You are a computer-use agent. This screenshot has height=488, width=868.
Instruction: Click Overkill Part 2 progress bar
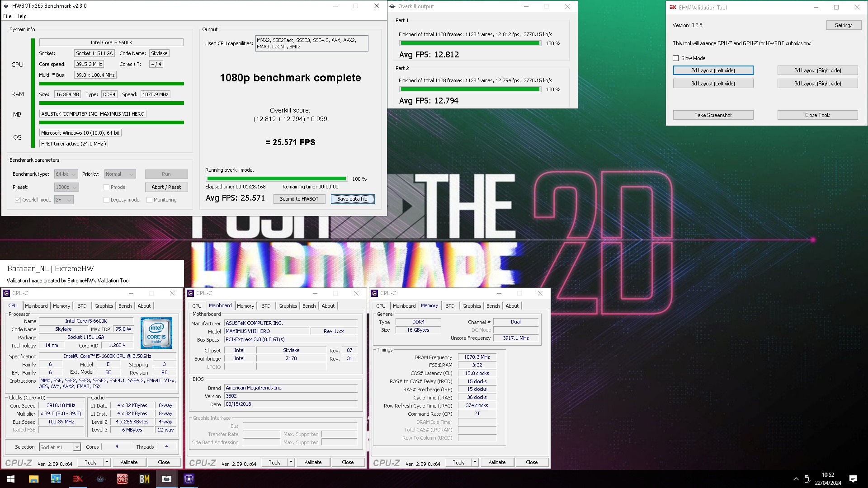(x=470, y=89)
